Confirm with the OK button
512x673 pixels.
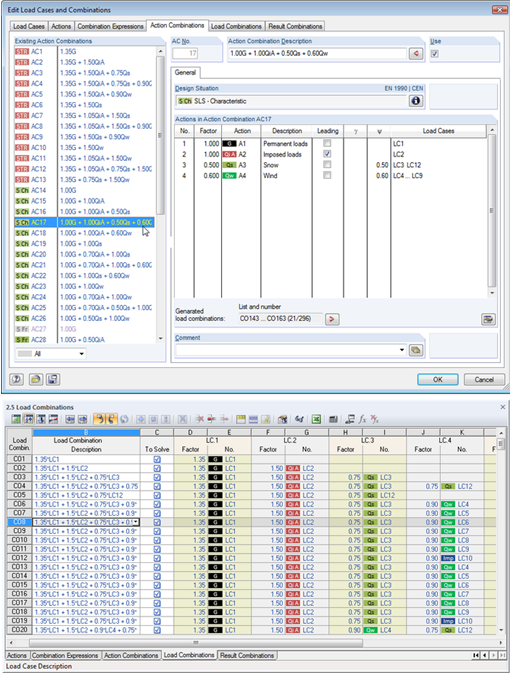[x=437, y=379]
